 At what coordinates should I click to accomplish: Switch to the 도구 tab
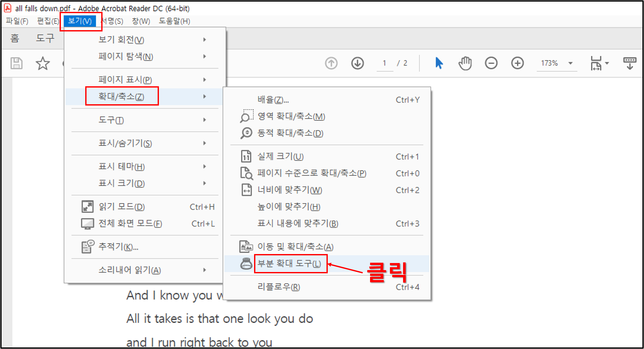click(45, 38)
